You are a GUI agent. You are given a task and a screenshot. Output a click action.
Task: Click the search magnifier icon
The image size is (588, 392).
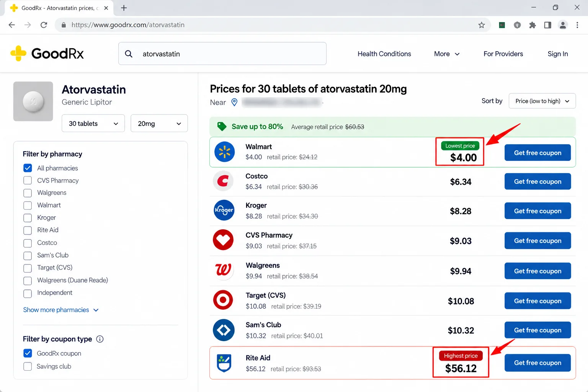(x=129, y=54)
